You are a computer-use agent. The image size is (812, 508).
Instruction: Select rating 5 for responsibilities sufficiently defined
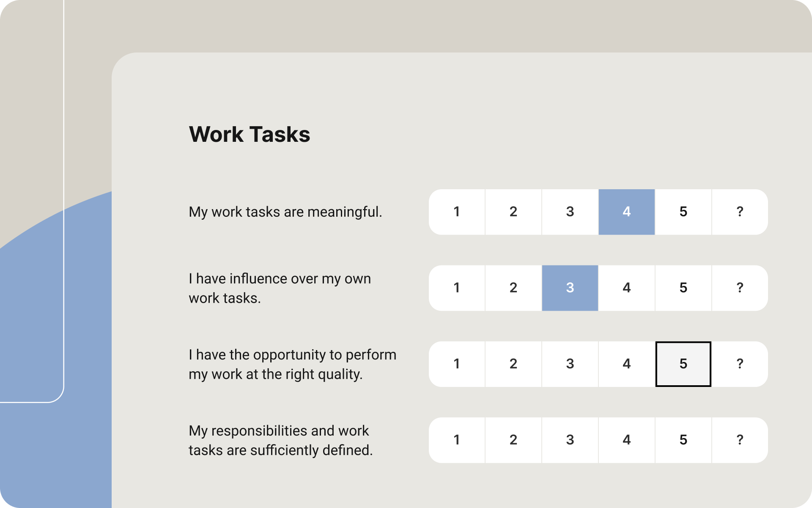tap(683, 440)
